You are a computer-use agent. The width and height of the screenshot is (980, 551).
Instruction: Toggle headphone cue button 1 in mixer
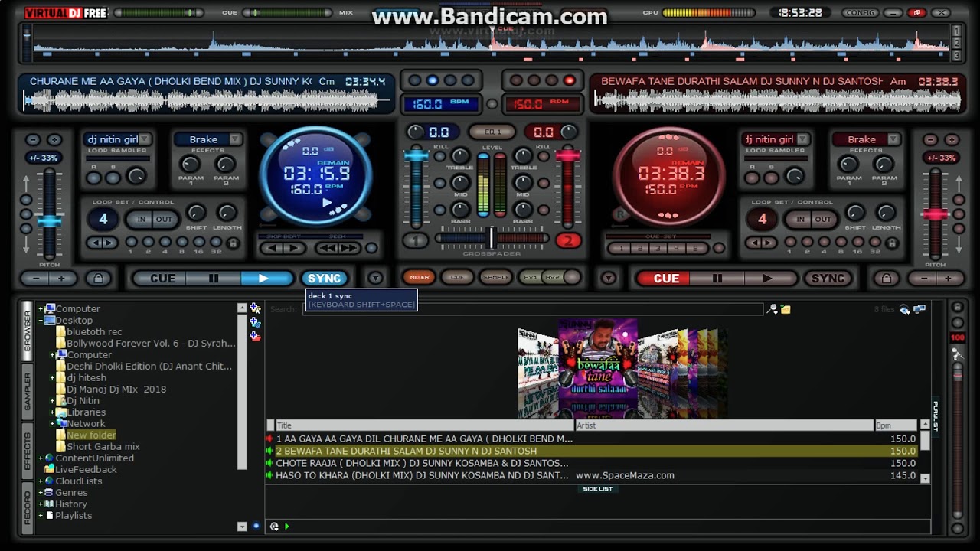[x=416, y=240]
